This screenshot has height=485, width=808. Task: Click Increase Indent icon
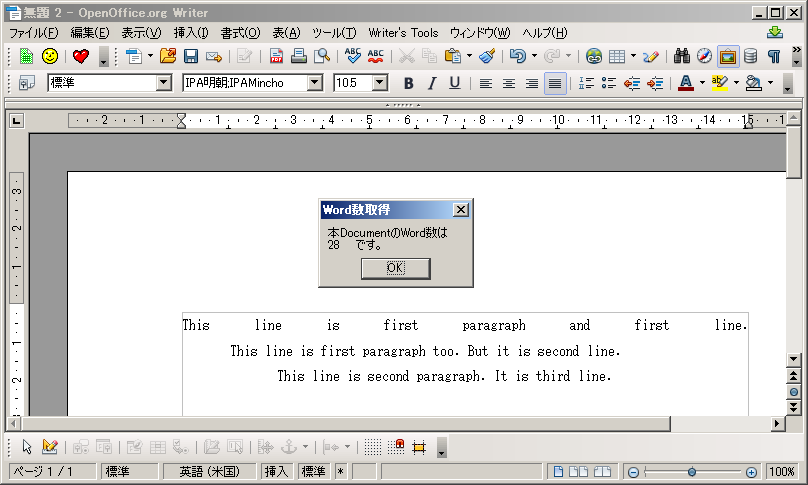(x=655, y=83)
